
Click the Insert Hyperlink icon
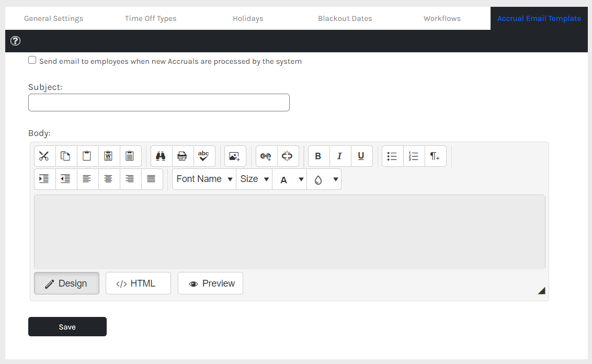[266, 156]
